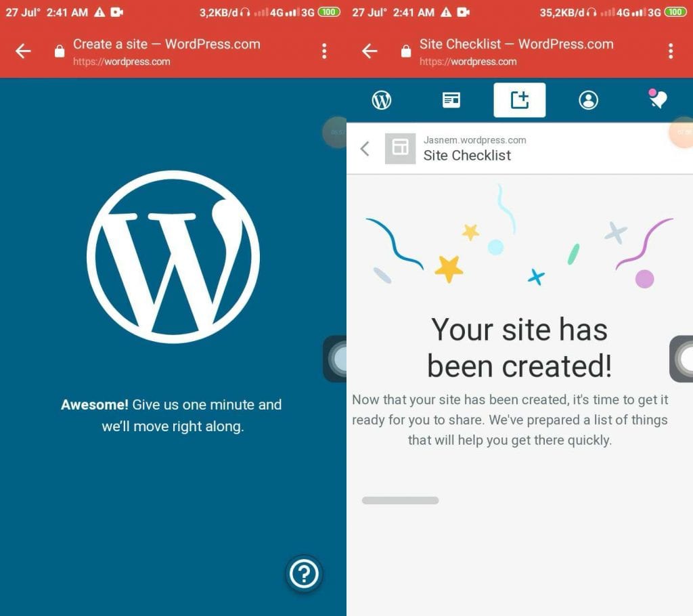This screenshot has width=693, height=616.
Task: Open browser menu on Site Checklist page
Action: [671, 51]
